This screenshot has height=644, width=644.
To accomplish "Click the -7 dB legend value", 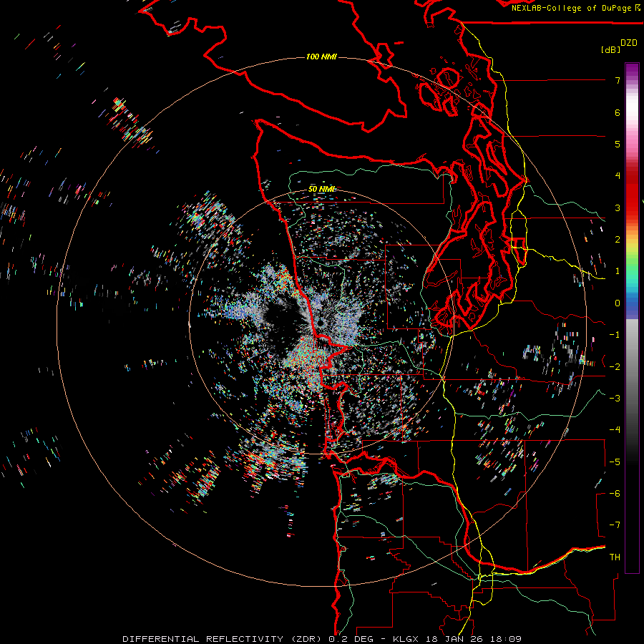I will [615, 525].
